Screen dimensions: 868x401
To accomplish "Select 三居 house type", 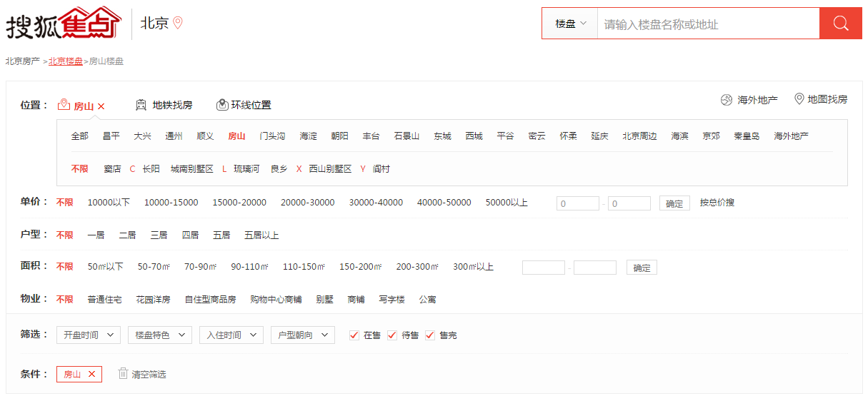I will point(159,235).
